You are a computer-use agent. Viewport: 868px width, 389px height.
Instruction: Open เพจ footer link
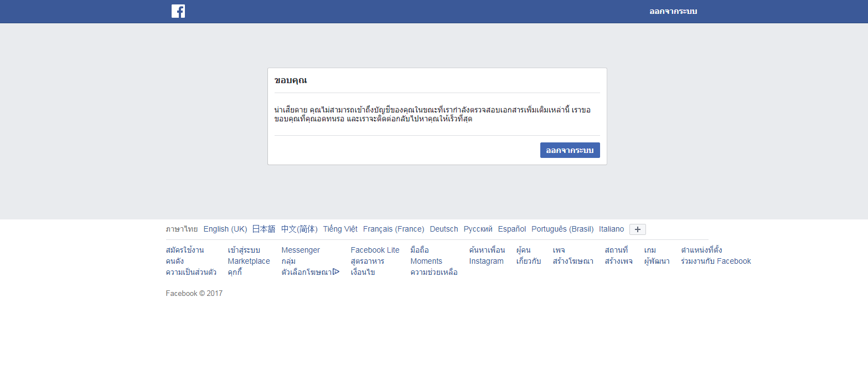pyautogui.click(x=559, y=250)
